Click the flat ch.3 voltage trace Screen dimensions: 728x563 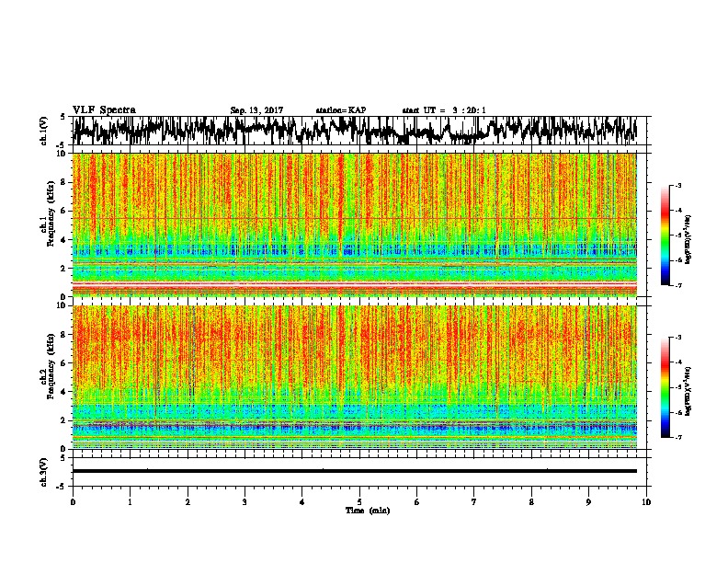pyautogui.click(x=354, y=471)
